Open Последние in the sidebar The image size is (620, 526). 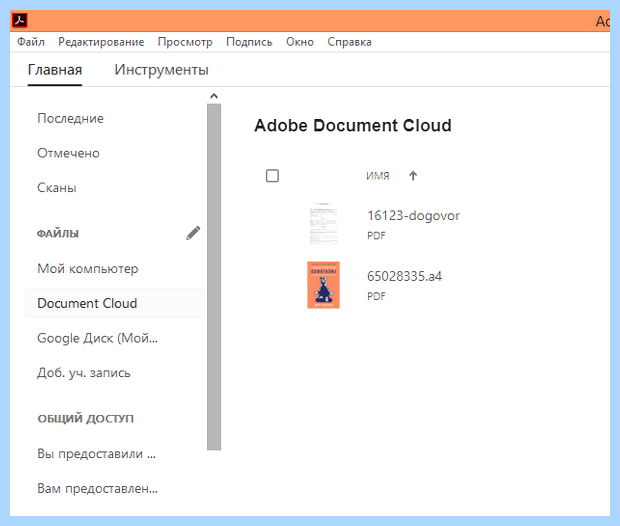[70, 118]
